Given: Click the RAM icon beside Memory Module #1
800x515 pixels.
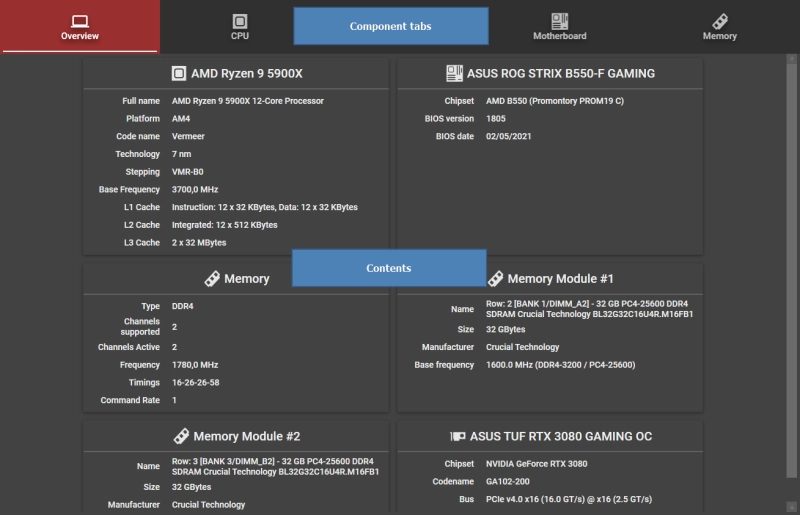Looking at the screenshot, I should pyautogui.click(x=495, y=279).
